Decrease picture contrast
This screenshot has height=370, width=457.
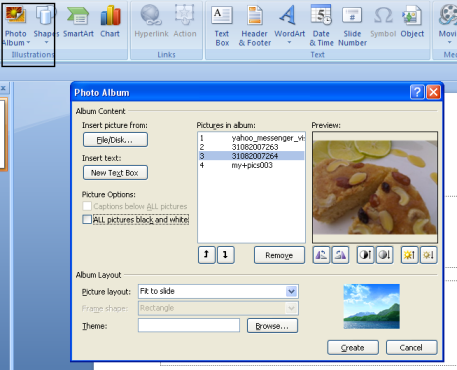pos(384,255)
